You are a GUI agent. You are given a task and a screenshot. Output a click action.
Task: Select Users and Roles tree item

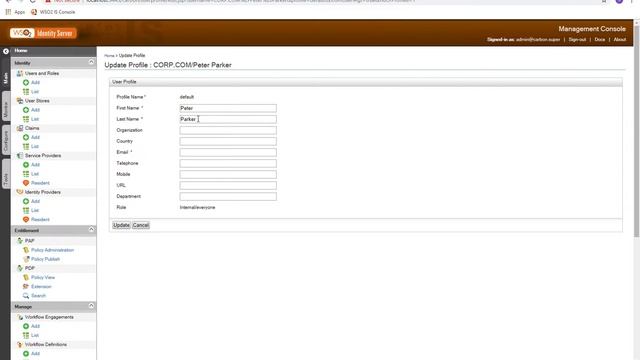[x=42, y=73]
